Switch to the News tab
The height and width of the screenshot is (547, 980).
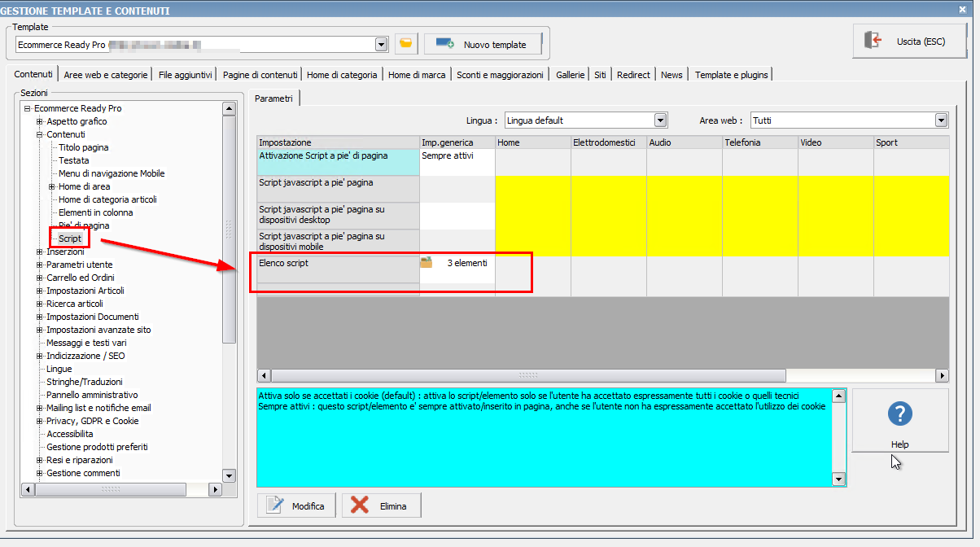coord(672,74)
